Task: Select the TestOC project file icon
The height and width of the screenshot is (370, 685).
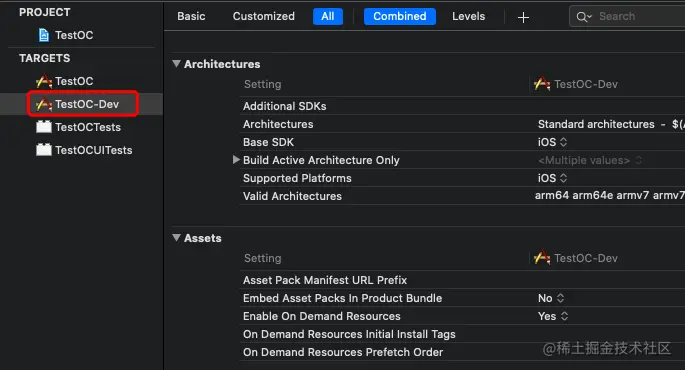Action: (44, 35)
